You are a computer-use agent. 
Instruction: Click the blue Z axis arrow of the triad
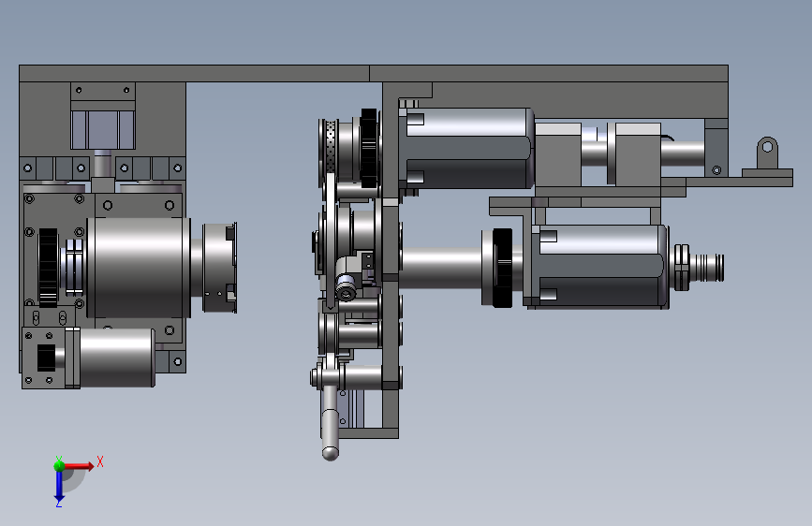point(59,487)
